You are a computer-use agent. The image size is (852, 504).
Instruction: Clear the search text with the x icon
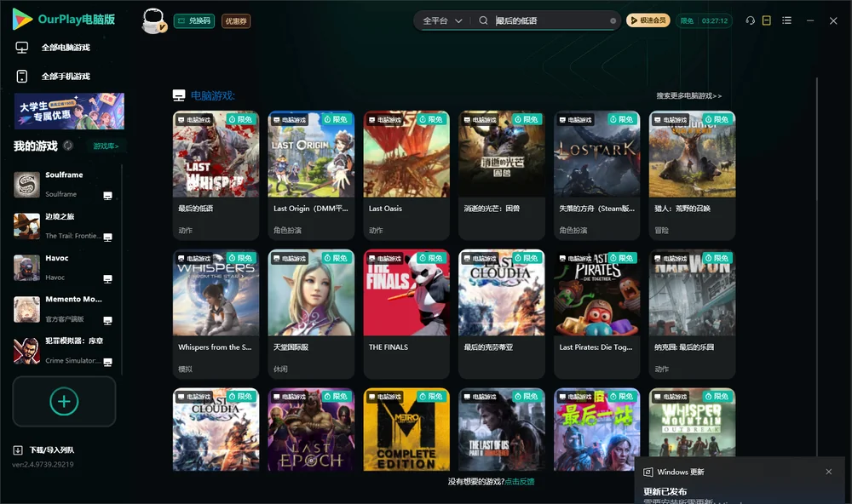tap(613, 21)
